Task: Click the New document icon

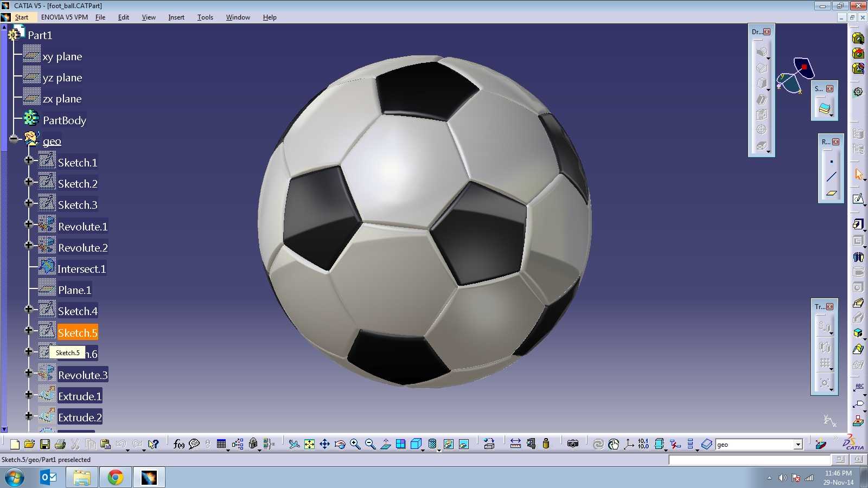Action: click(15, 444)
